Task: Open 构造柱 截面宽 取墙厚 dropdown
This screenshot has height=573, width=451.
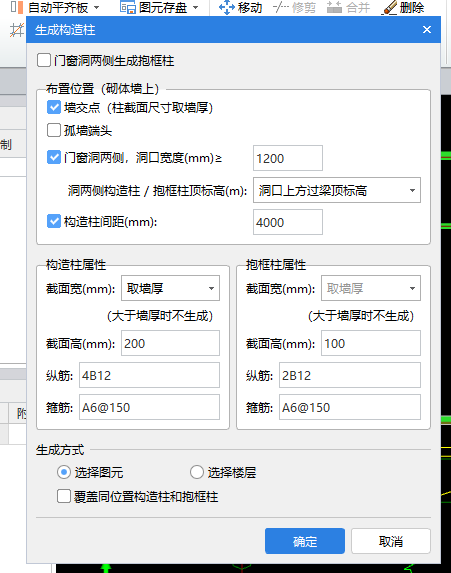Action: 170,288
